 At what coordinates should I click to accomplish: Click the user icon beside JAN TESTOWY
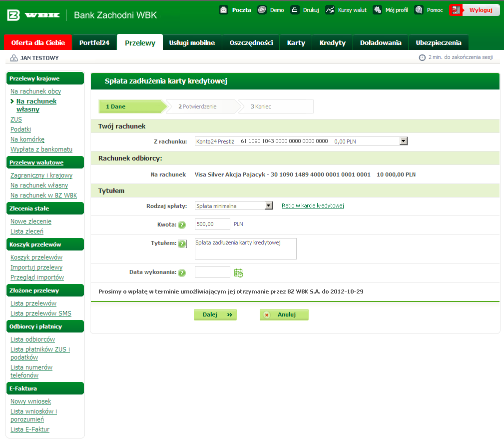[14, 58]
